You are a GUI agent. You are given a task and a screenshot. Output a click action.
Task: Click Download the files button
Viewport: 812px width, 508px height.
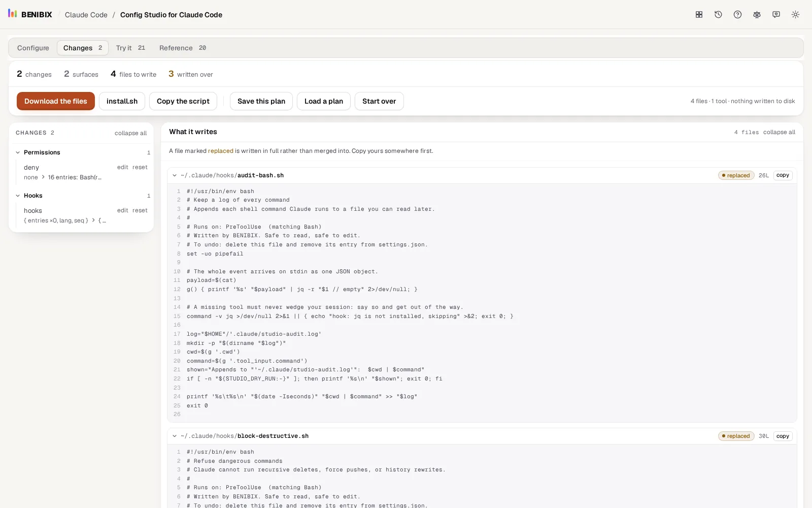(56, 101)
